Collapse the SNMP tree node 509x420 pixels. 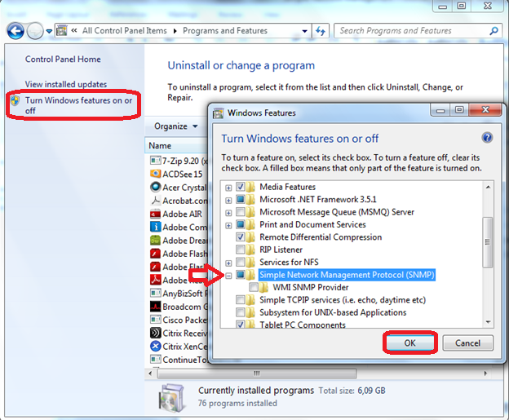(x=228, y=276)
